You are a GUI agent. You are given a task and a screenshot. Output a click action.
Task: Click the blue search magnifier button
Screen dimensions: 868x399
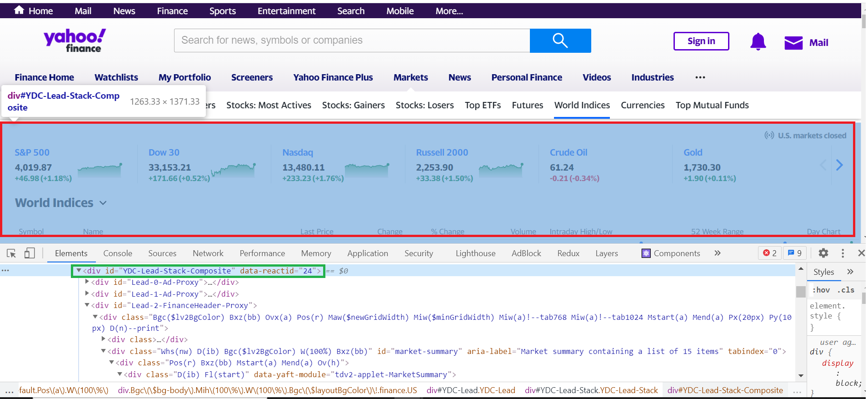click(560, 40)
